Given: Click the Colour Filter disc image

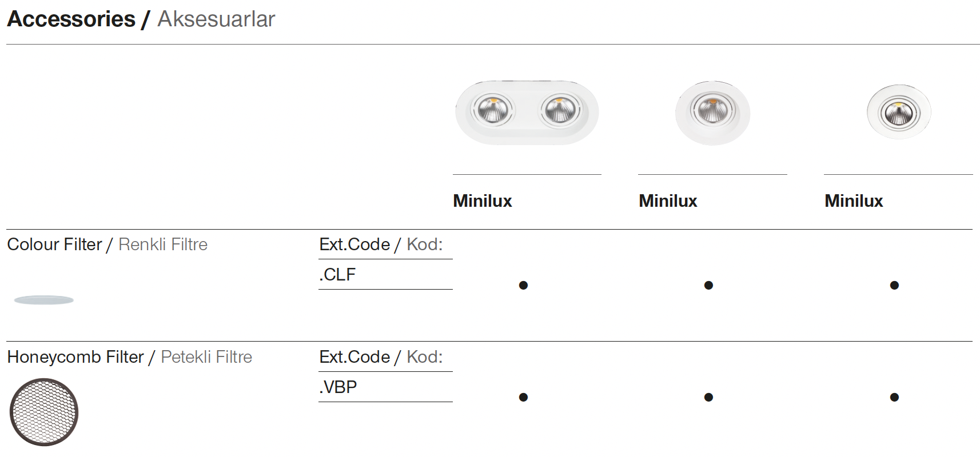Looking at the screenshot, I should tap(44, 300).
